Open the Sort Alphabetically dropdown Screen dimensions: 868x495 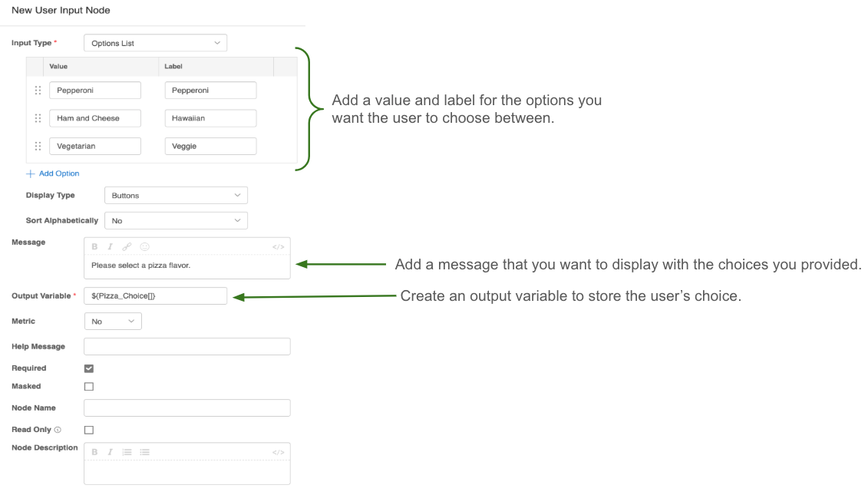tap(176, 220)
